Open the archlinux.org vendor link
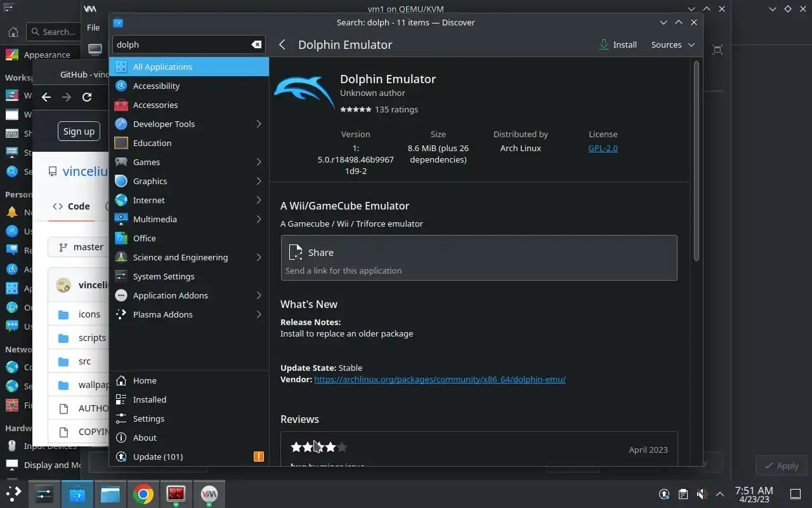The image size is (812, 508). 440,379
